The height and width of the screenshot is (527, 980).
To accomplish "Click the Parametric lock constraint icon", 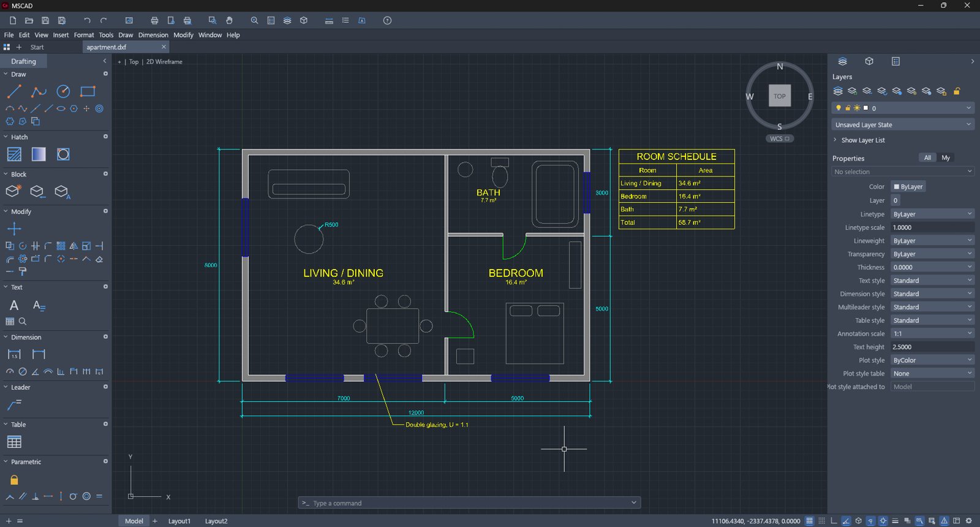I will (14, 480).
